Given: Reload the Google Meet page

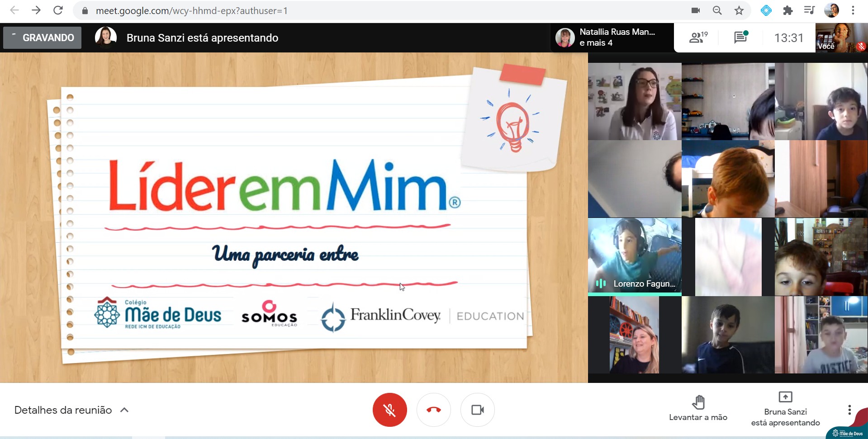Looking at the screenshot, I should click(58, 10).
